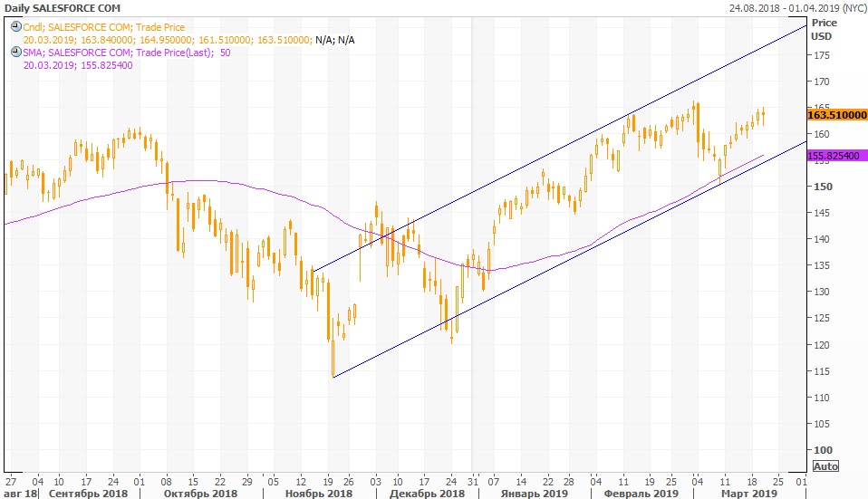Click the Auto scale button

click(825, 465)
